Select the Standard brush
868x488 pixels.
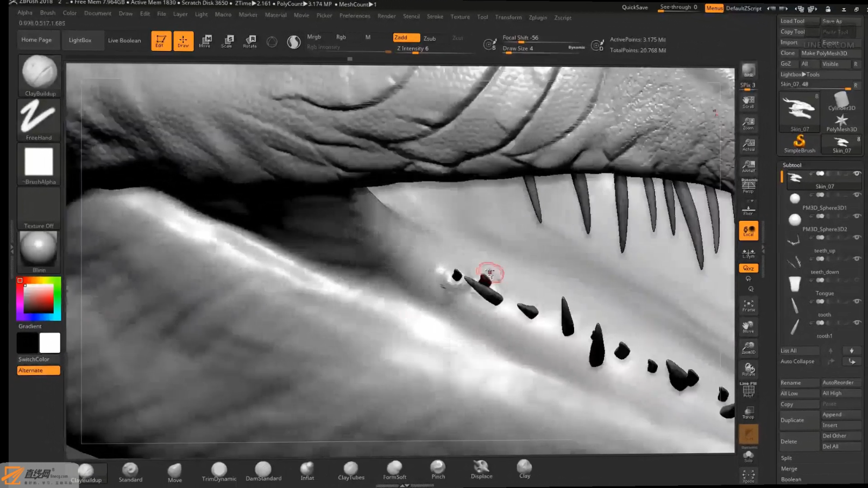[130, 472]
